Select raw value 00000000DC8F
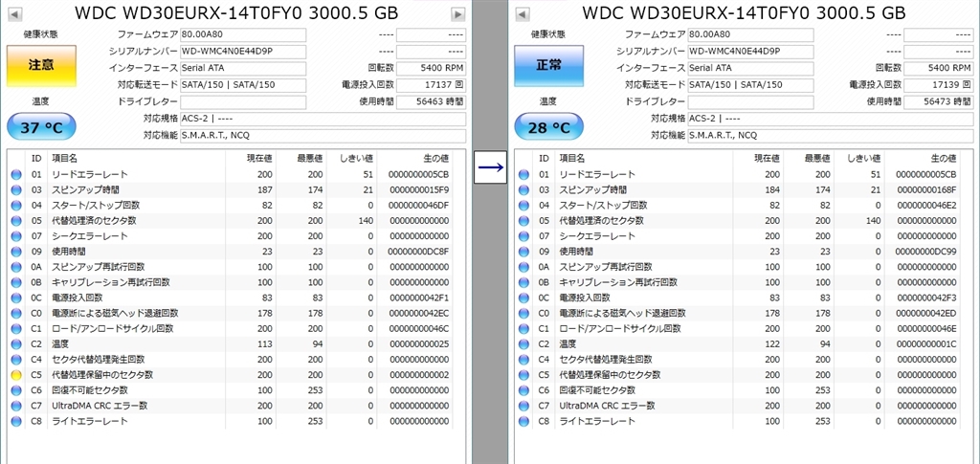980x464 pixels. (419, 252)
